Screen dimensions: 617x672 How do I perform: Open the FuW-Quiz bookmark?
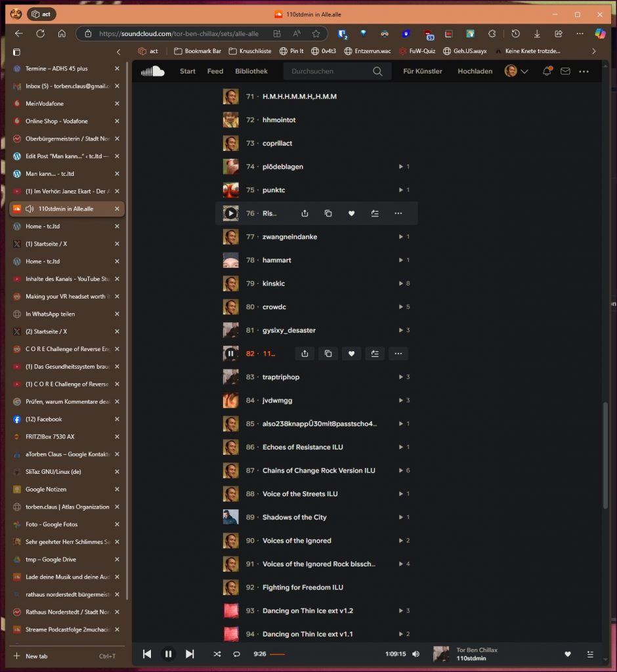click(417, 51)
